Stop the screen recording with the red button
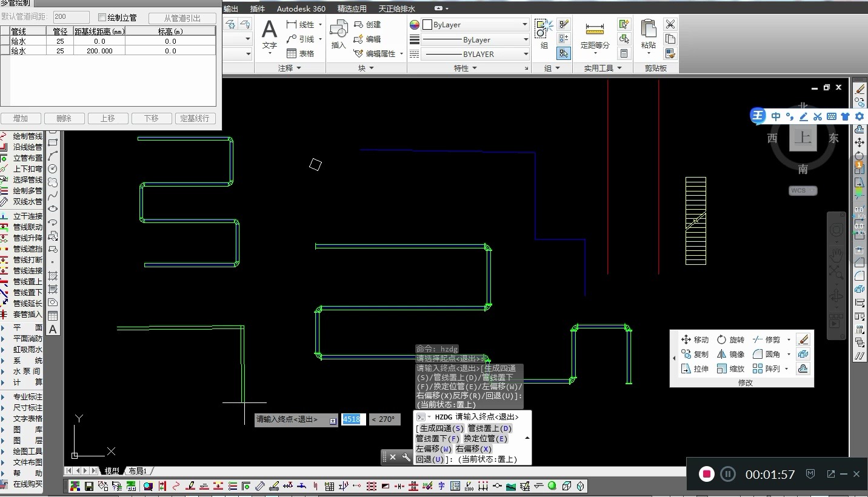This screenshot has height=497, width=868. tap(706, 474)
